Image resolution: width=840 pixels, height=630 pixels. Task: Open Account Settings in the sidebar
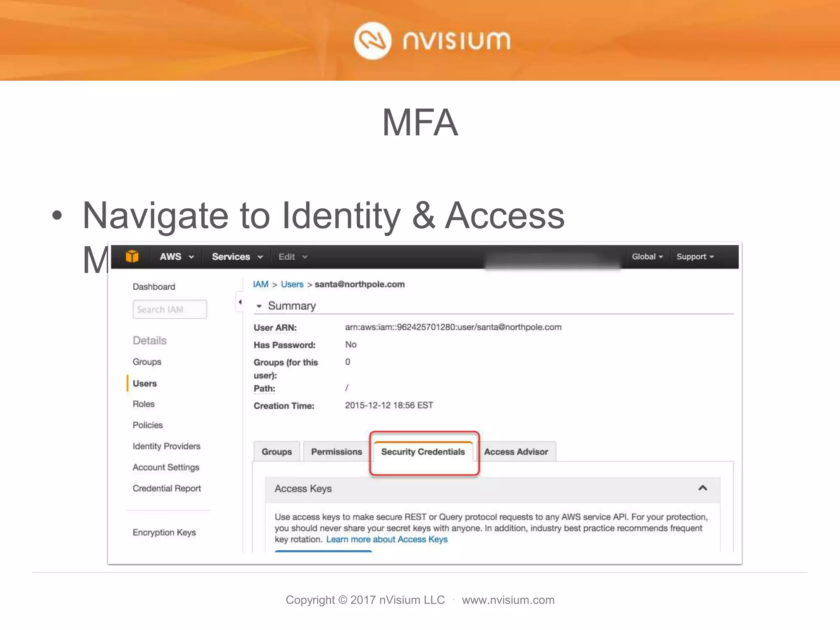(x=166, y=467)
